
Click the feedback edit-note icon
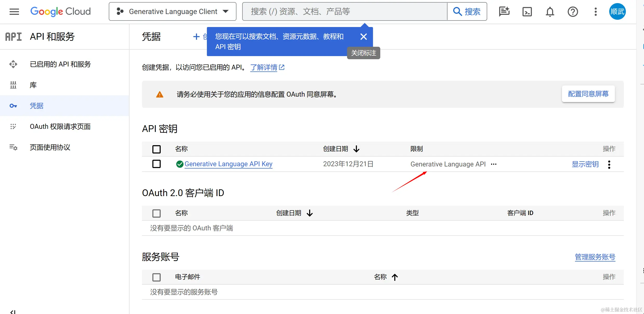(x=504, y=12)
